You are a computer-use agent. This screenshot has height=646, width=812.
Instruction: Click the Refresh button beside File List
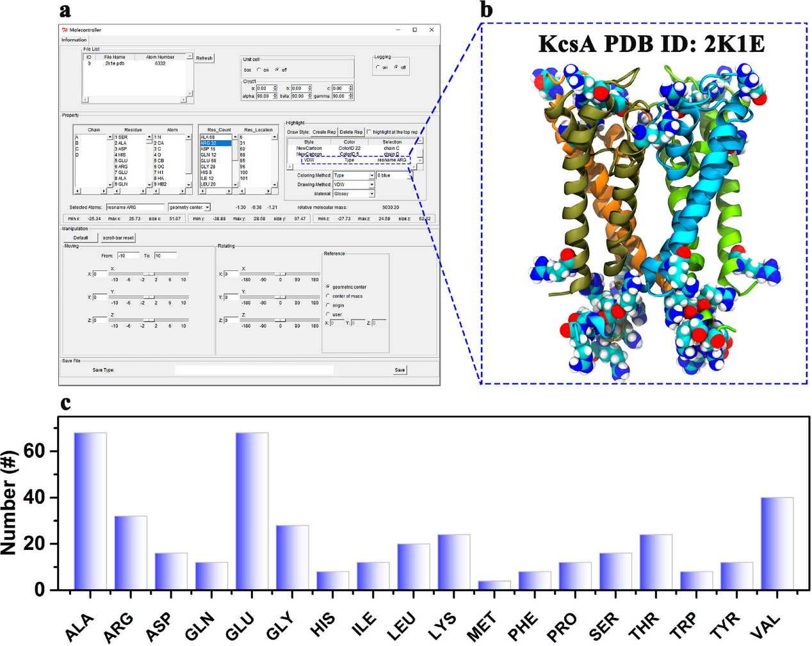click(204, 58)
